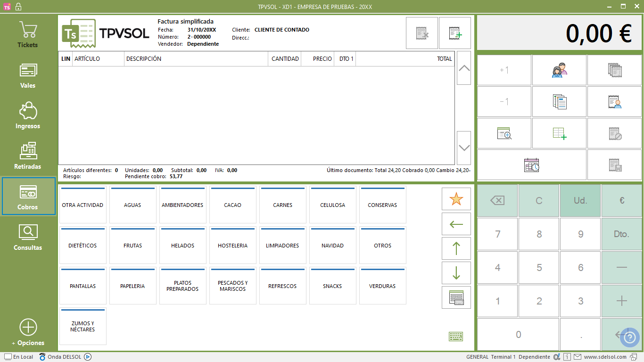Select the OTRA ACTIVIDAD category

click(x=83, y=205)
